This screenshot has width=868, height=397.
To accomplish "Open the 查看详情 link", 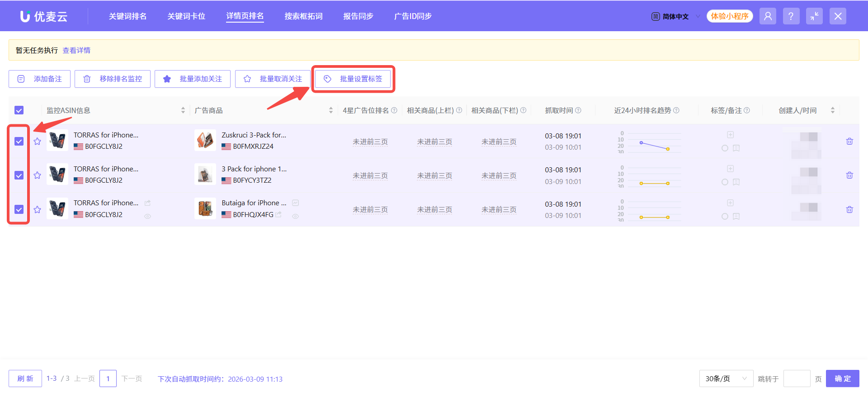I will [76, 50].
